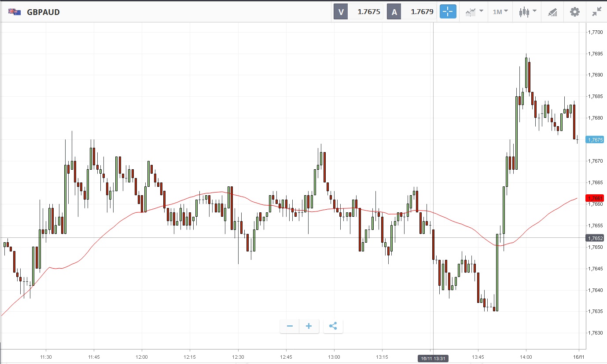This screenshot has width=607, height=364.
Task: Click the A buy button
Action: pyautogui.click(x=394, y=12)
